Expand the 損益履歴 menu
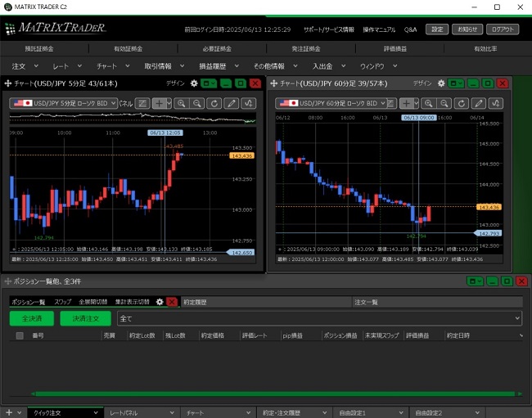 (x=219, y=66)
